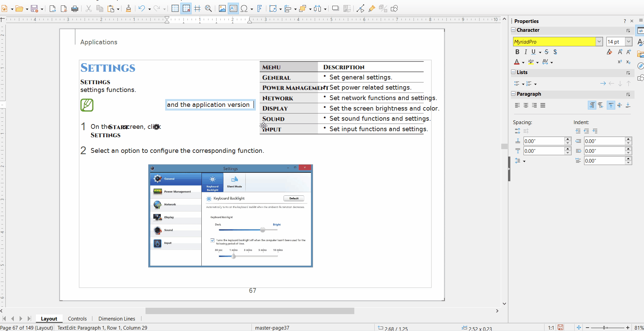This screenshot has width=644, height=331.
Task: Toggle Helplines While Moving icon
Action: click(197, 9)
